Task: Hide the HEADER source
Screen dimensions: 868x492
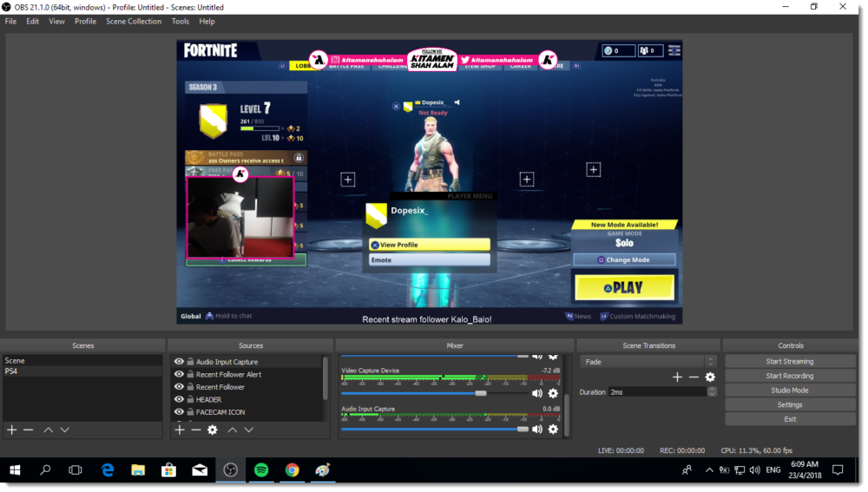Action: tap(179, 399)
